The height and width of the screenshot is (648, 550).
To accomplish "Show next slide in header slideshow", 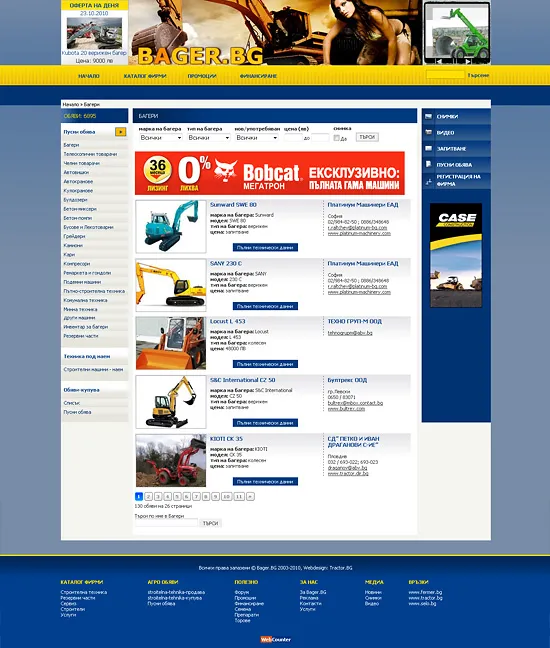I will tap(468, 61).
